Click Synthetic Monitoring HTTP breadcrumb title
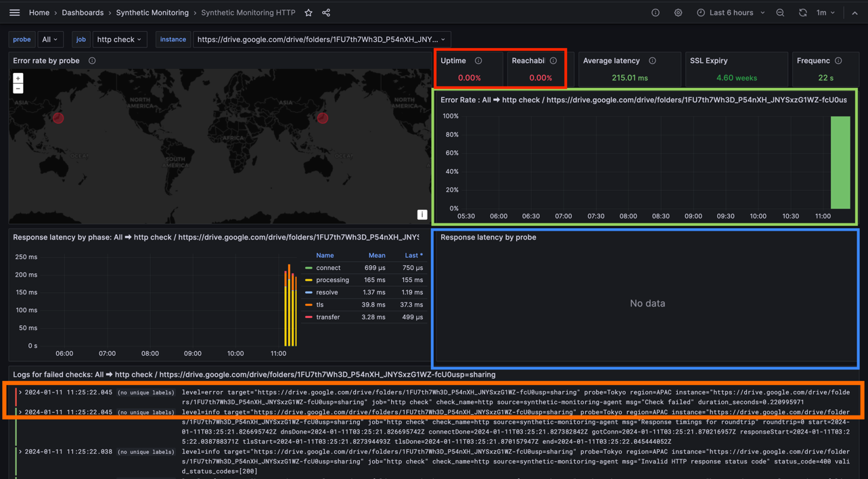 [x=248, y=13]
